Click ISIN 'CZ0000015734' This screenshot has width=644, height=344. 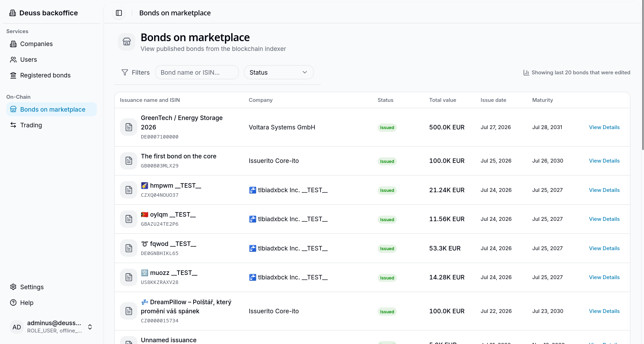(160, 321)
